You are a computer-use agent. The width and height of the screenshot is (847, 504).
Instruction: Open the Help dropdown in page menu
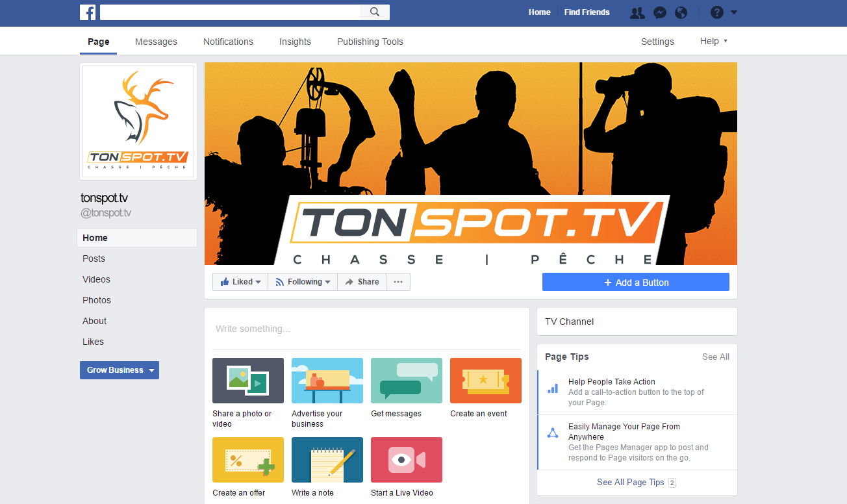click(714, 41)
